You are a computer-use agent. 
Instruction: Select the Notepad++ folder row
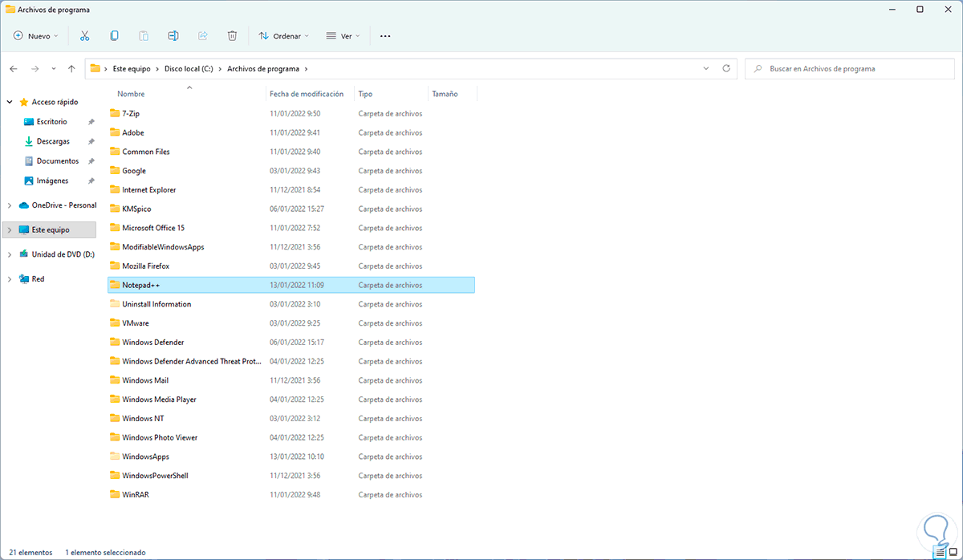[291, 285]
